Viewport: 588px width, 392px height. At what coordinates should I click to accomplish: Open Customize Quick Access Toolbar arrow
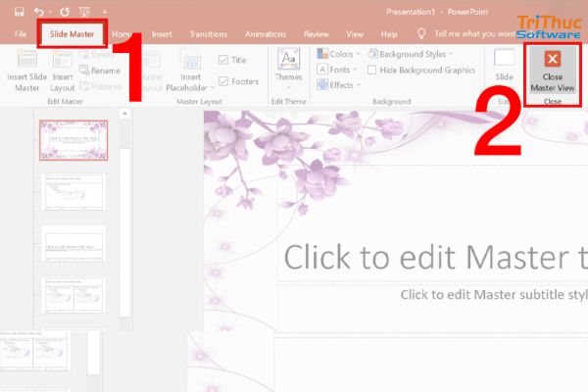click(105, 13)
